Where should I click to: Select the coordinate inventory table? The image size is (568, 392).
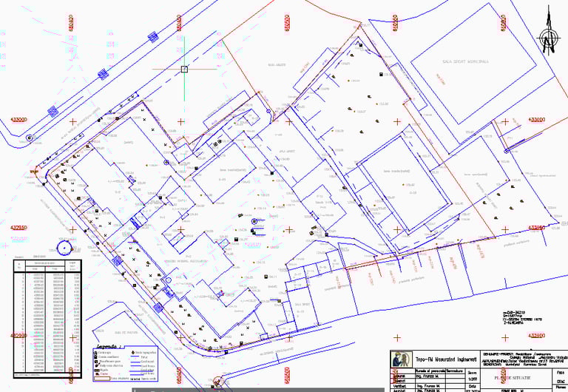click(x=47, y=319)
